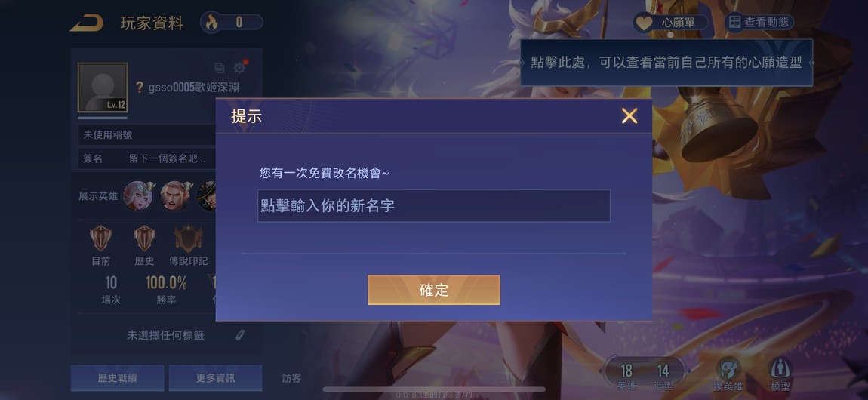The width and height of the screenshot is (868, 400).
Task: Switch to the 歷史戰績 tab
Action: [x=117, y=378]
